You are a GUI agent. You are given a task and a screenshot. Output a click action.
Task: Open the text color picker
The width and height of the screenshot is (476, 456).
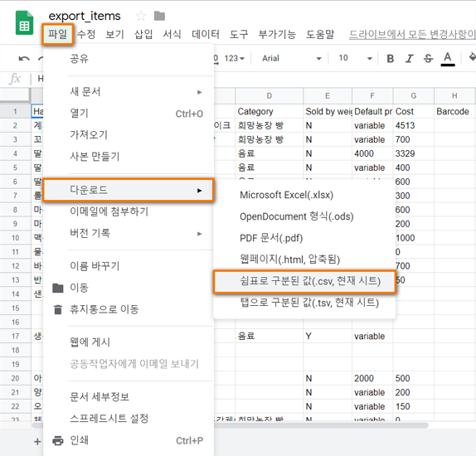(448, 59)
